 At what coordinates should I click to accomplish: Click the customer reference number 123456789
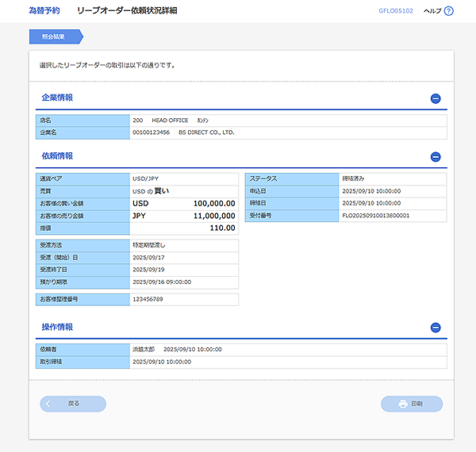pyautogui.click(x=148, y=299)
